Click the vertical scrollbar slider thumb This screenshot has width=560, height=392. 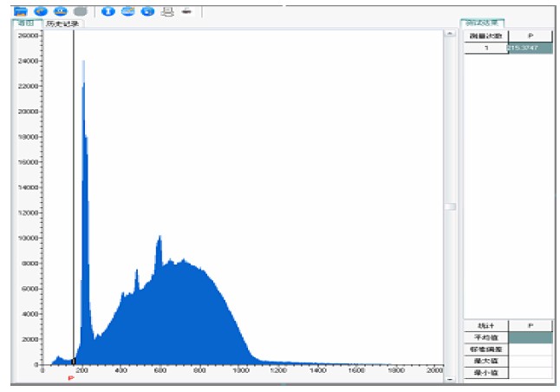pyautogui.click(x=450, y=206)
